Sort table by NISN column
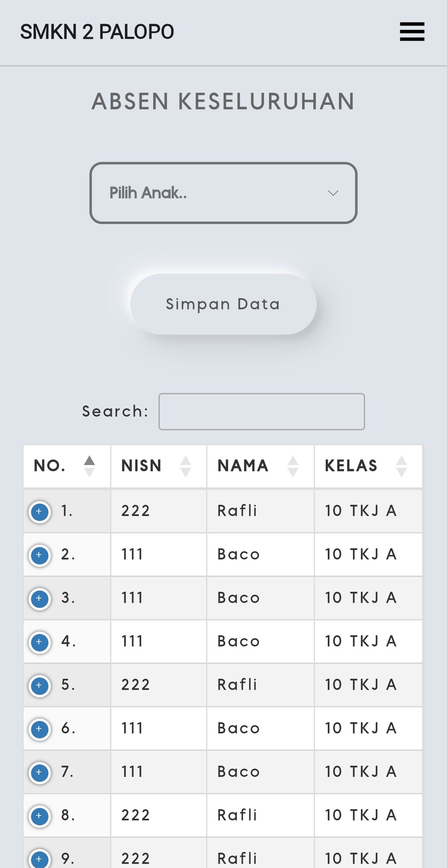This screenshot has height=868, width=447. click(158, 466)
